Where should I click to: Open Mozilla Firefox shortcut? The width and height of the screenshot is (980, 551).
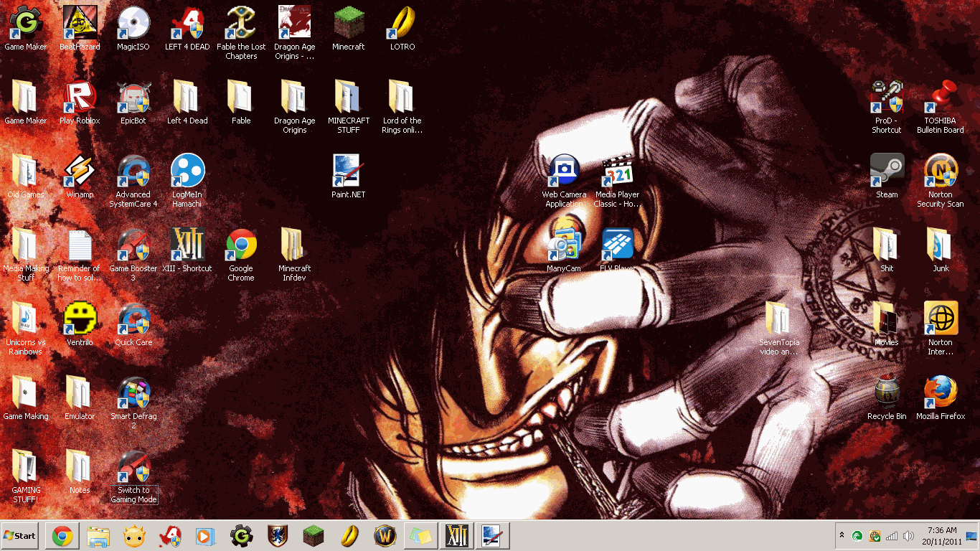click(x=941, y=394)
